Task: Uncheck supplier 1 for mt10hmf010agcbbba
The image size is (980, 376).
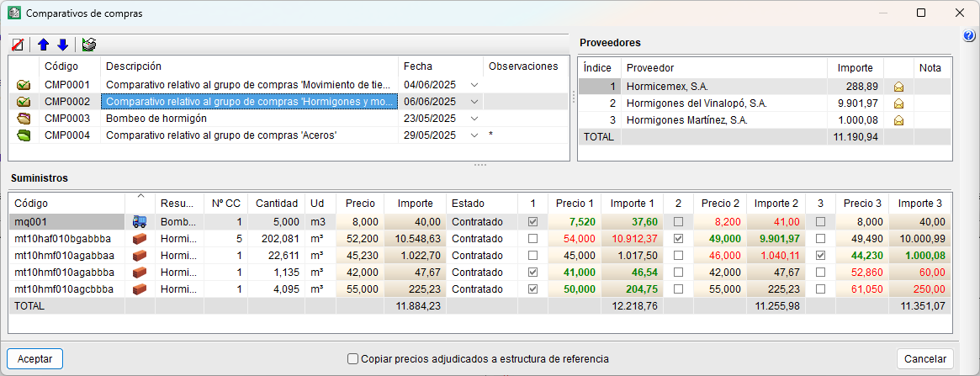Action: (532, 289)
